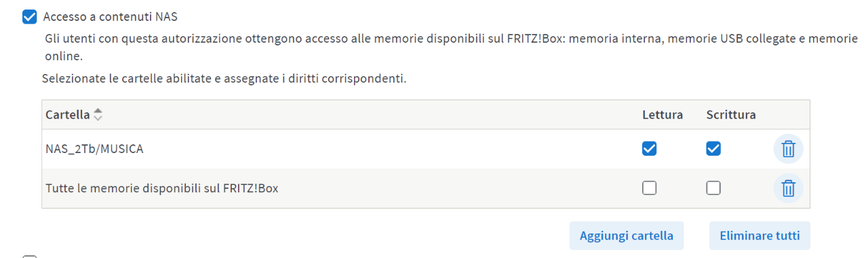Click the Selezionate le cartelle abilitate instruction text

[x=224, y=79]
